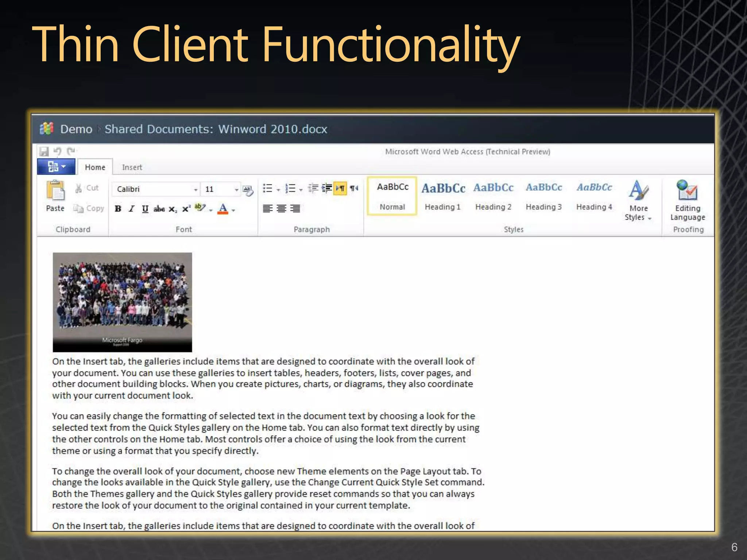Viewport: 747px width, 560px height.
Task: Toggle Underline formatting
Action: coord(145,209)
